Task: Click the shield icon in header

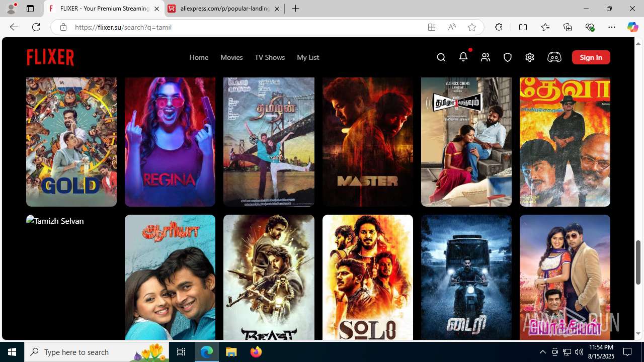Action: 508,57
